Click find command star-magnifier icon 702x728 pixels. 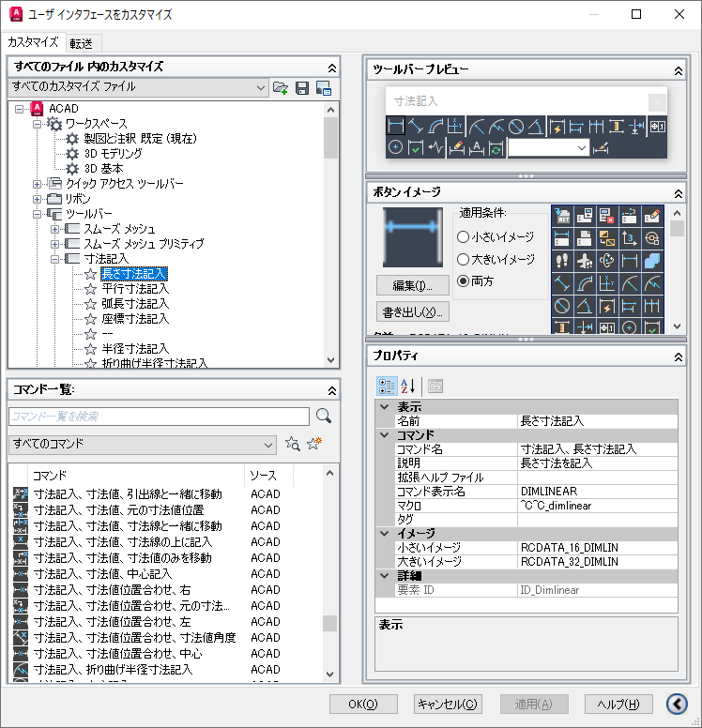point(292,445)
